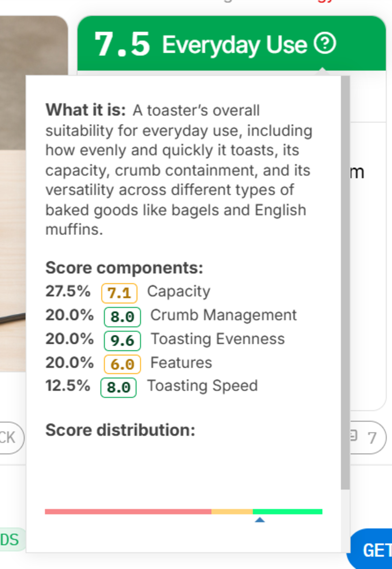Click the question mark help icon
The width and height of the screenshot is (392, 569).
click(324, 44)
